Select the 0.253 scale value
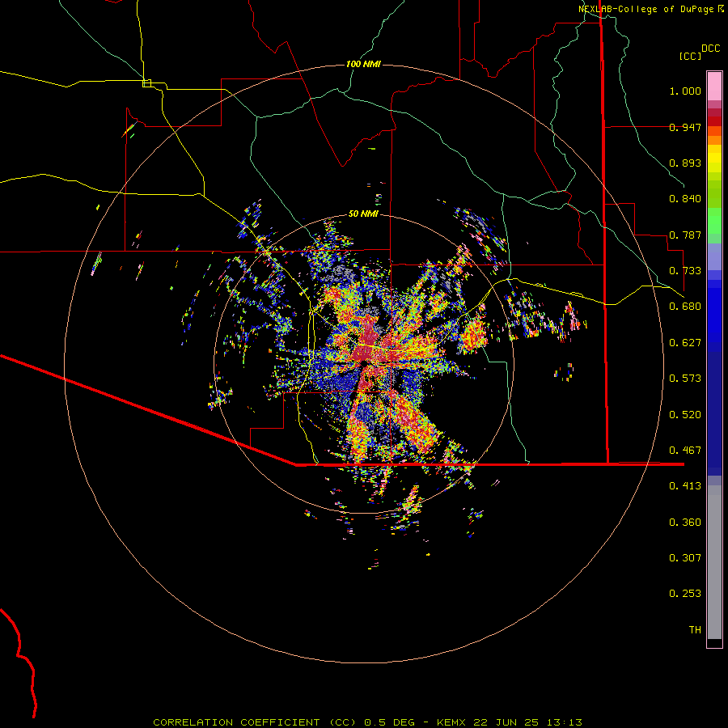 pyautogui.click(x=685, y=594)
